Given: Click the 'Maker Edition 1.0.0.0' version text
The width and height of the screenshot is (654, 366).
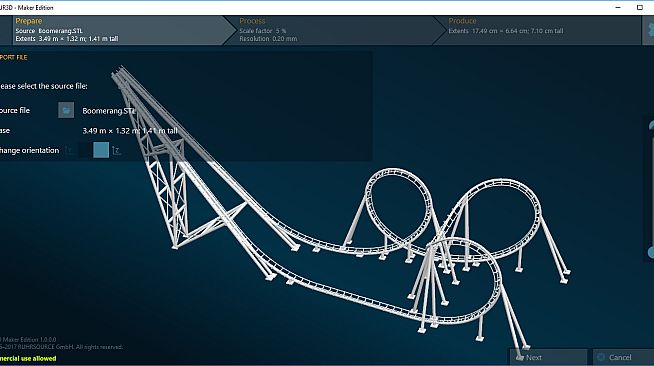Looking at the screenshot, I should (28, 340).
